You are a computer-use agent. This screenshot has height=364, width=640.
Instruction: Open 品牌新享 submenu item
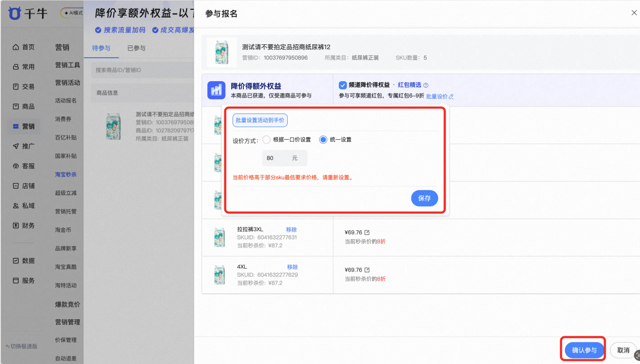click(66, 249)
